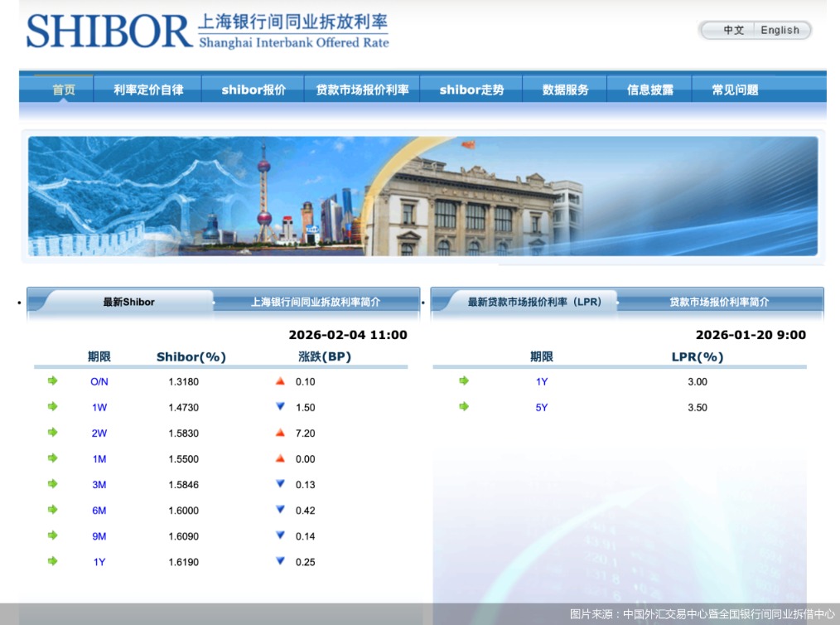Click the green arrow icon beside O/N tenor
The width and height of the screenshot is (840, 625).
(x=53, y=381)
